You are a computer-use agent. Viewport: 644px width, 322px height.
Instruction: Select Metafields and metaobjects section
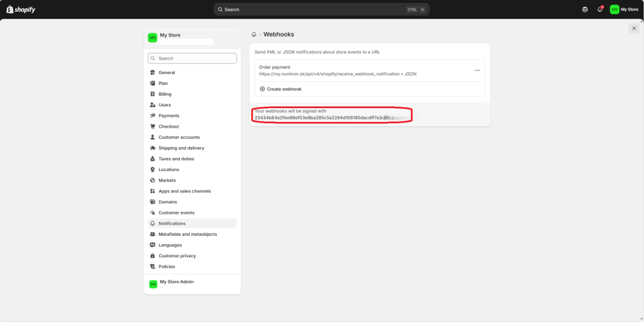187,234
